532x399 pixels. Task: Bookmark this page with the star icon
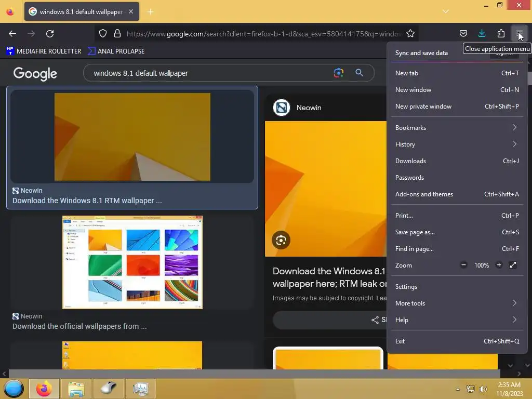click(410, 34)
